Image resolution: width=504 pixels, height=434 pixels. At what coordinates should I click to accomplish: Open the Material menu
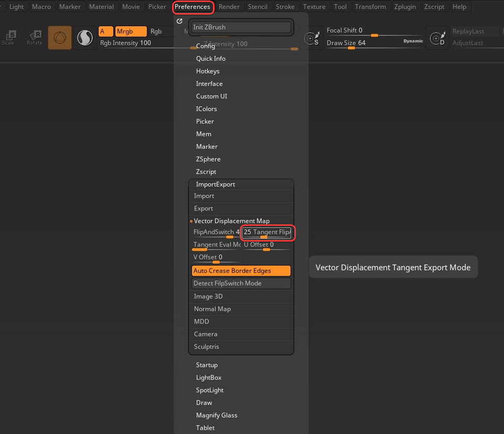pyautogui.click(x=101, y=7)
